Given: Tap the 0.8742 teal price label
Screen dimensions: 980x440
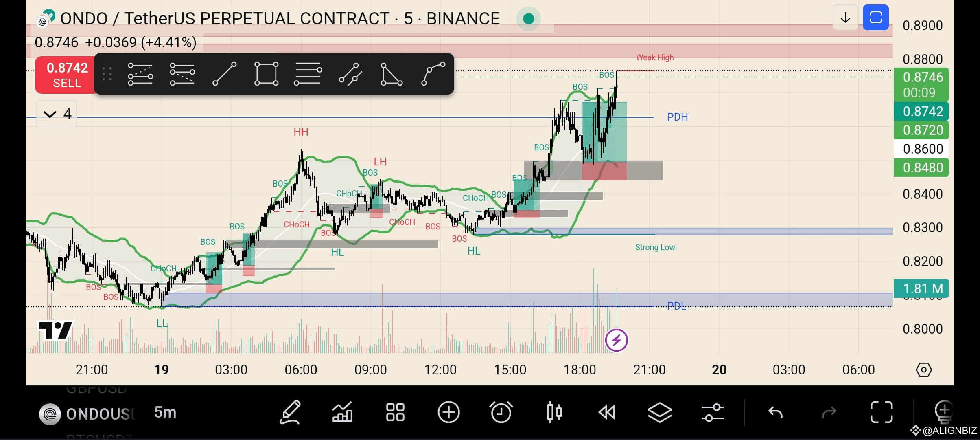Looking at the screenshot, I should 921,111.
